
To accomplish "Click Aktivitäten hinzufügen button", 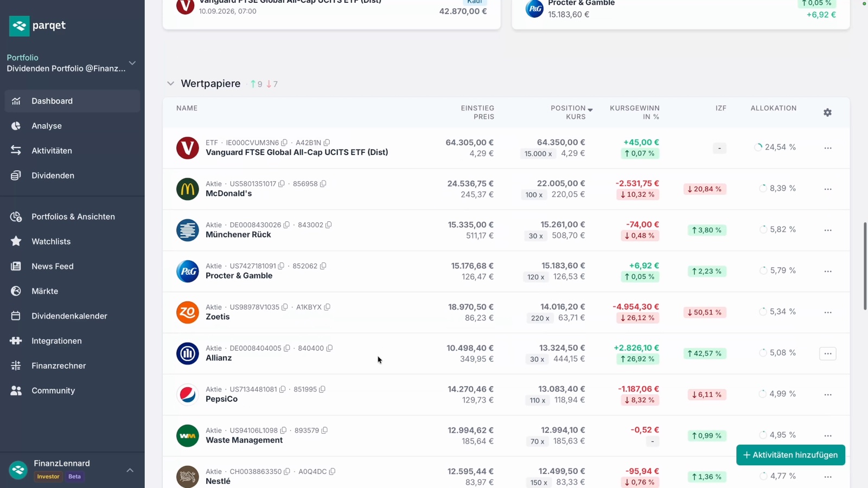I will (x=790, y=455).
